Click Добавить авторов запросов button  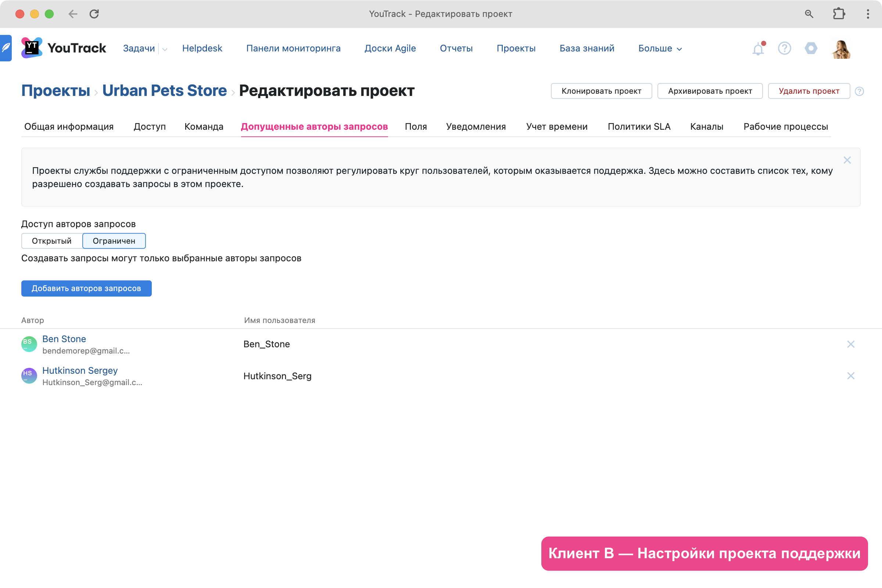[86, 288]
